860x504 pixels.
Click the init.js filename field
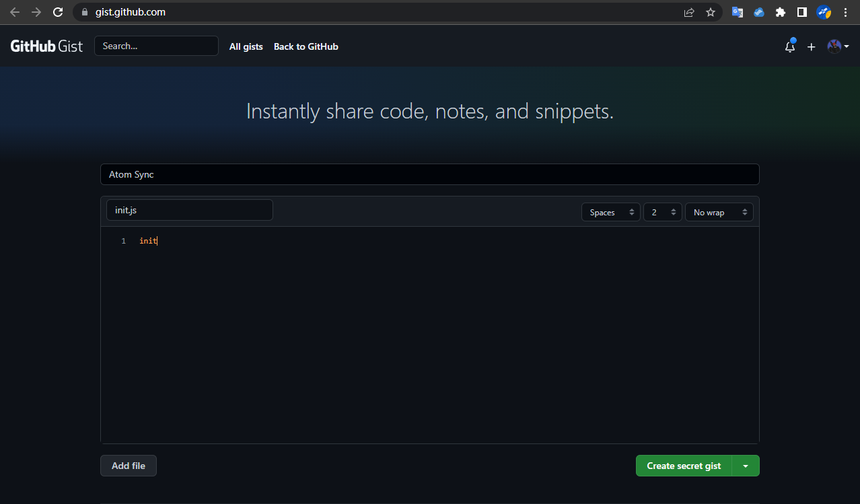coord(190,210)
